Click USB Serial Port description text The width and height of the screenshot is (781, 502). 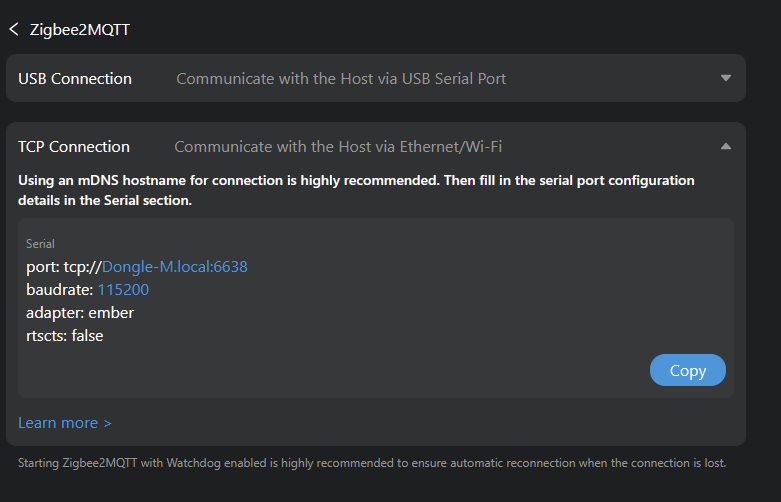(341, 78)
